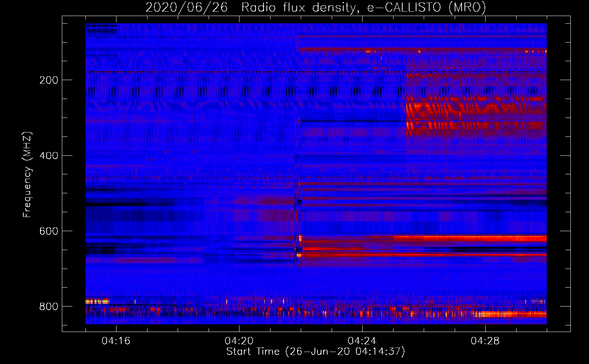
Task: Click the 400 frequency tick label
Action: [49, 156]
